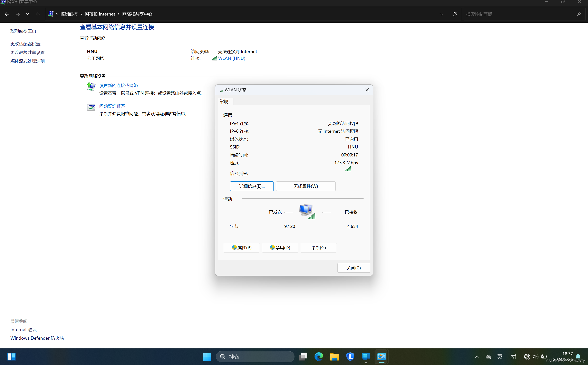Click the troubleshooter icon
The height and width of the screenshot is (365, 588).
click(x=91, y=107)
